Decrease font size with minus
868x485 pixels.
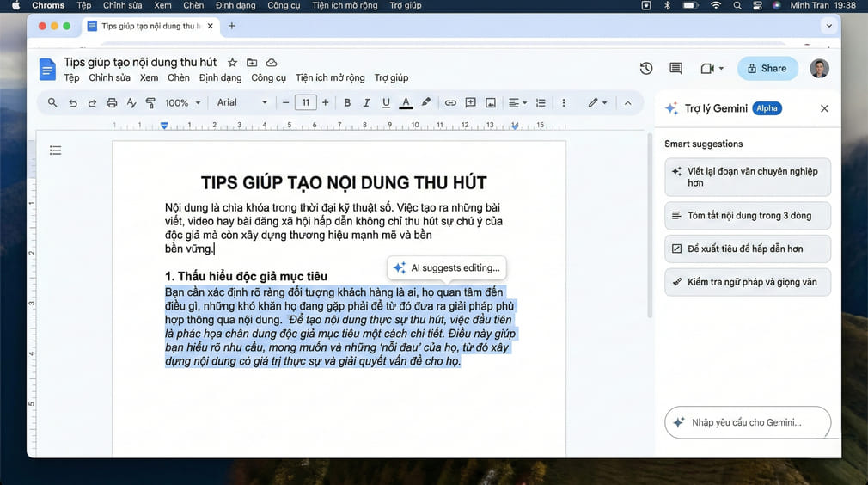click(285, 102)
